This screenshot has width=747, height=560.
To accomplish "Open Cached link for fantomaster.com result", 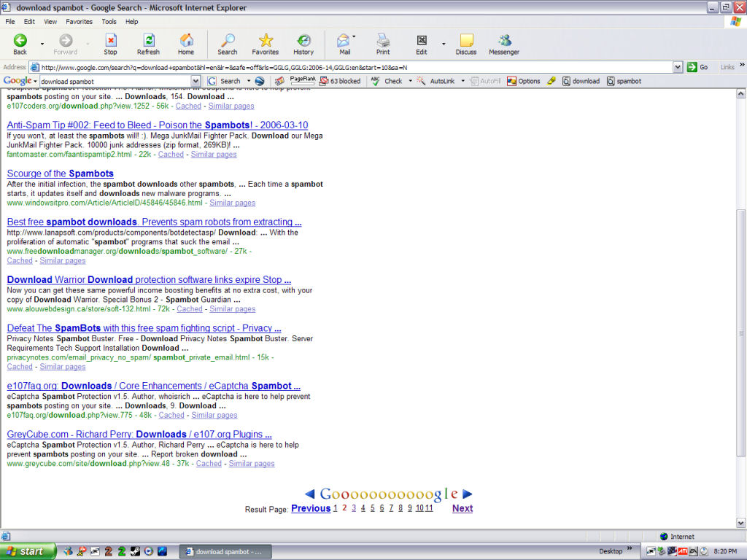I will (171, 155).
